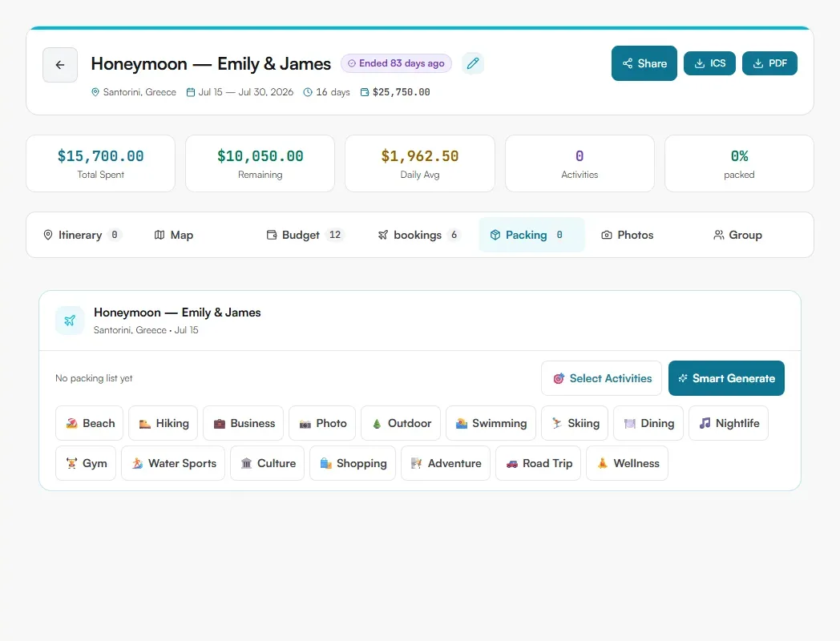
Task: Choose the Road Trip activity chip
Action: click(539, 463)
